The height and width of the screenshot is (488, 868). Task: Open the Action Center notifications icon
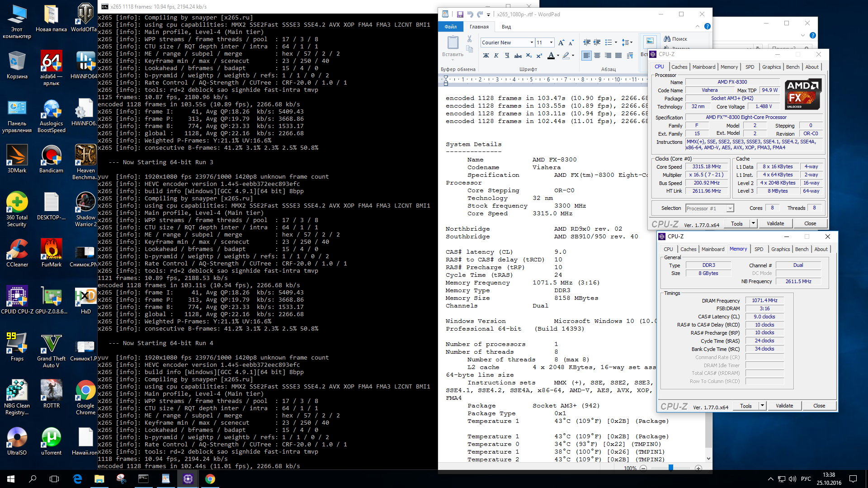853,479
